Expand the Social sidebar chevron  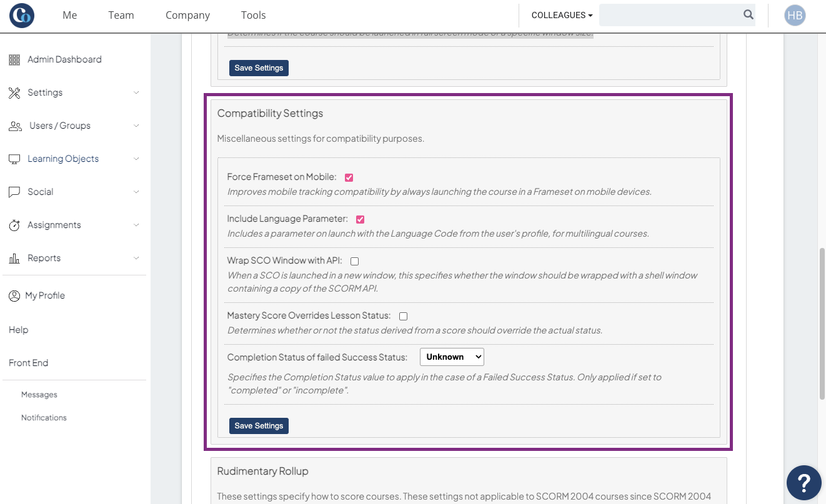click(x=136, y=192)
